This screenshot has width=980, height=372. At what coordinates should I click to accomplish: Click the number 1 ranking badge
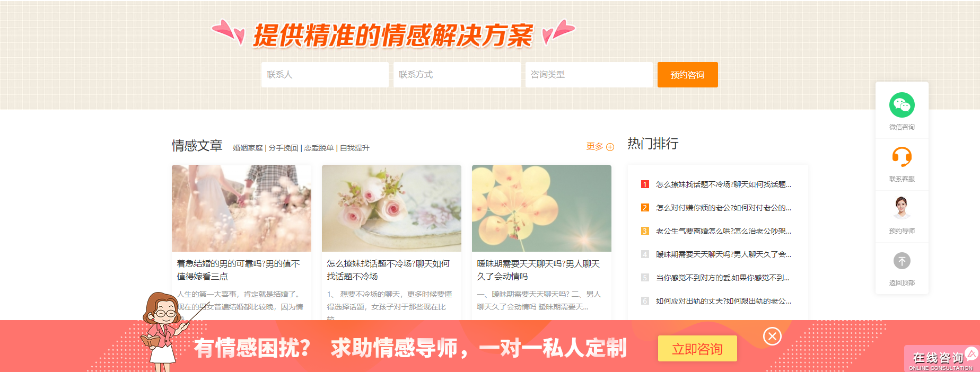click(645, 184)
